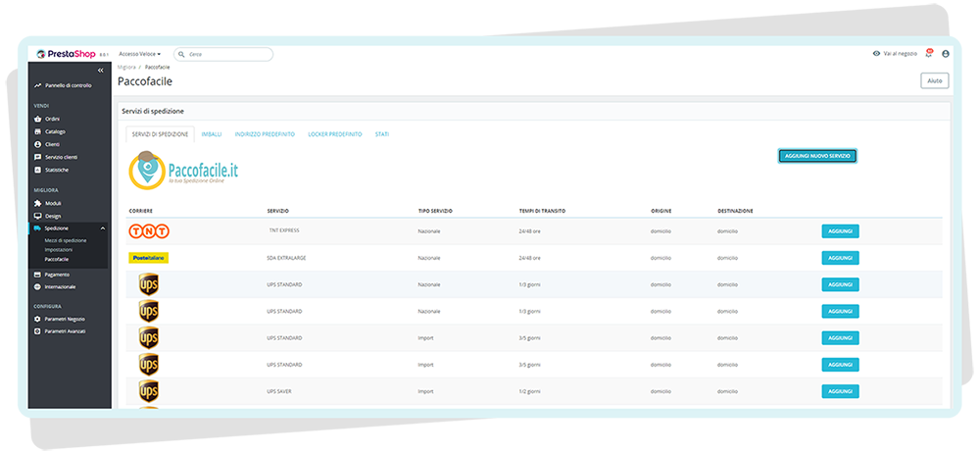This screenshot has width=980, height=453.
Task: Open Moduli puzzle icon in sidebar
Action: [x=37, y=203]
